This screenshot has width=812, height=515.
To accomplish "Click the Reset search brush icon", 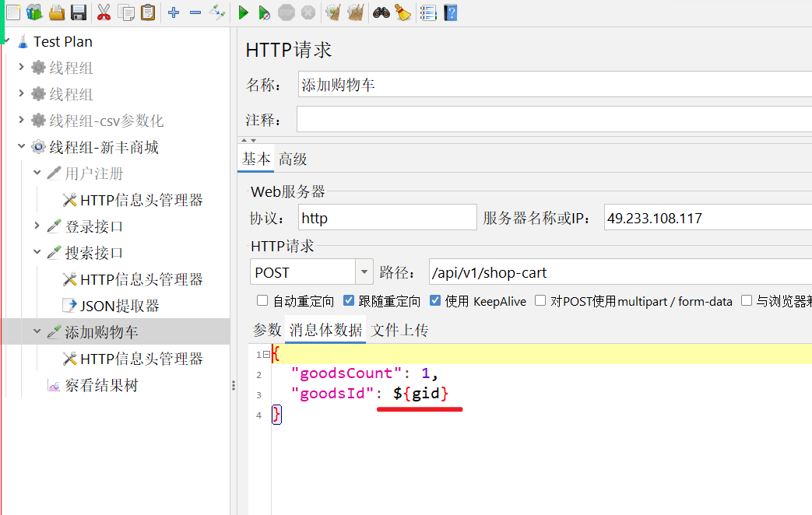I will coord(402,12).
